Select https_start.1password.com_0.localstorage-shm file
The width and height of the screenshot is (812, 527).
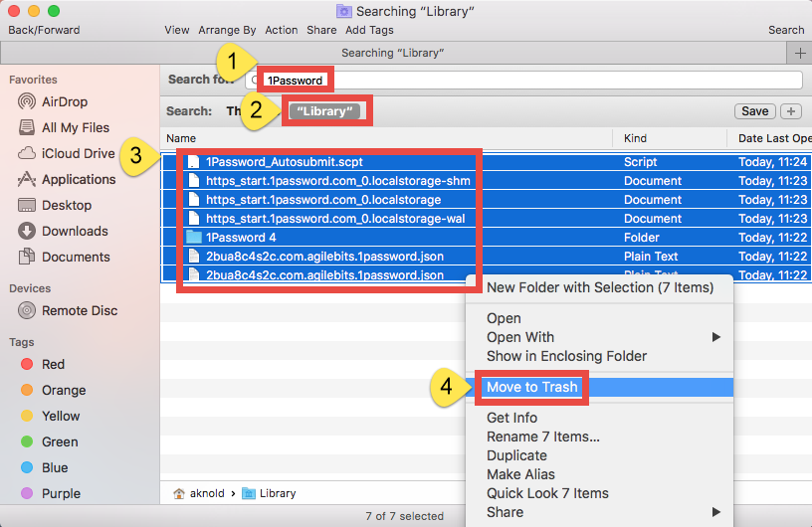(338, 181)
